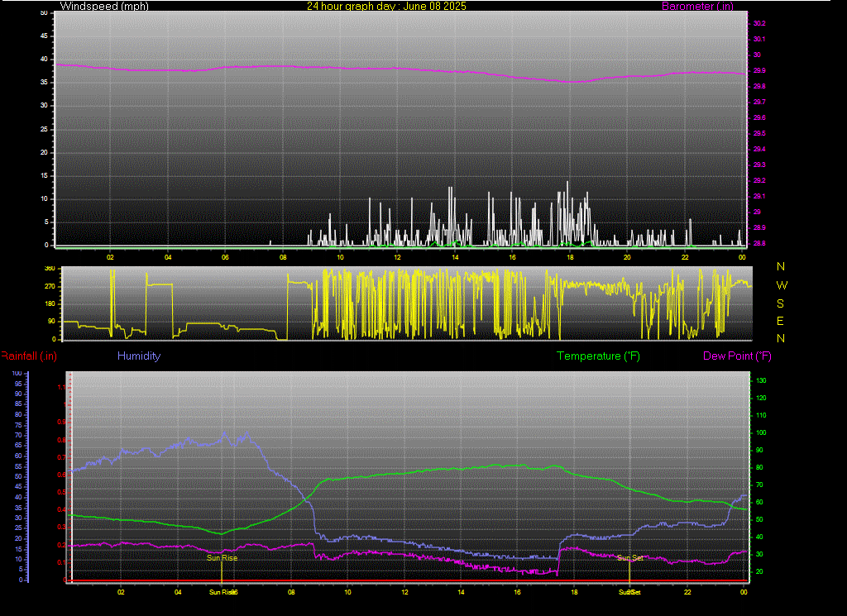Click the 14 hour label under temperature graph

coord(461,592)
